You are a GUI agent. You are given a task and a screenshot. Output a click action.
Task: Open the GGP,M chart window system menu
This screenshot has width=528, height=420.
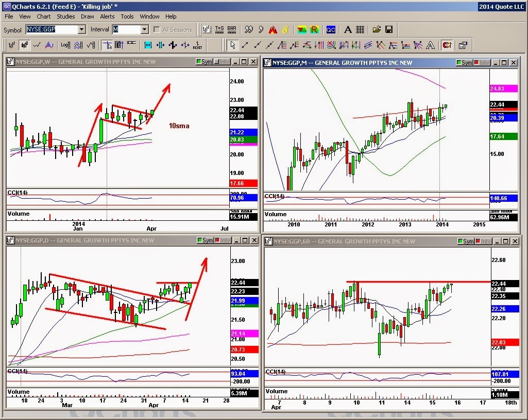point(268,63)
